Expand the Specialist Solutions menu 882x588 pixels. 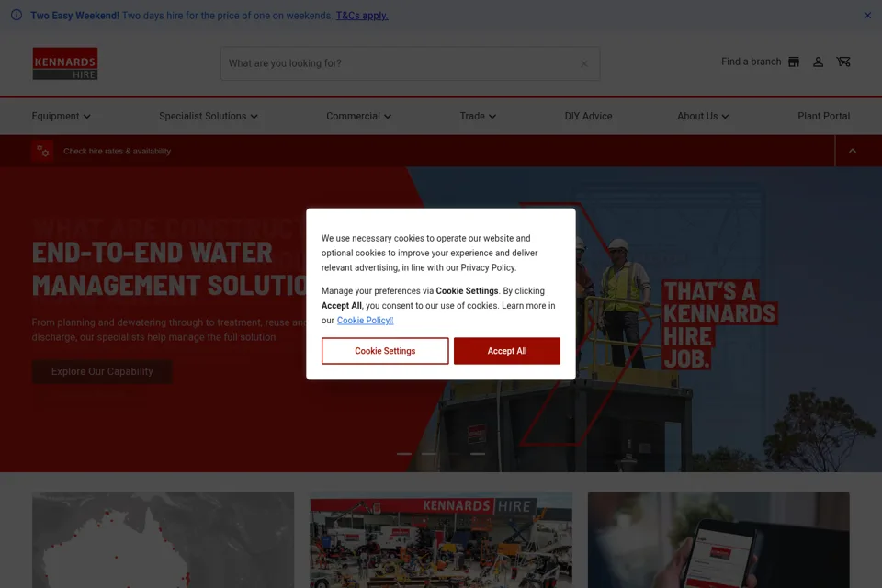(209, 116)
